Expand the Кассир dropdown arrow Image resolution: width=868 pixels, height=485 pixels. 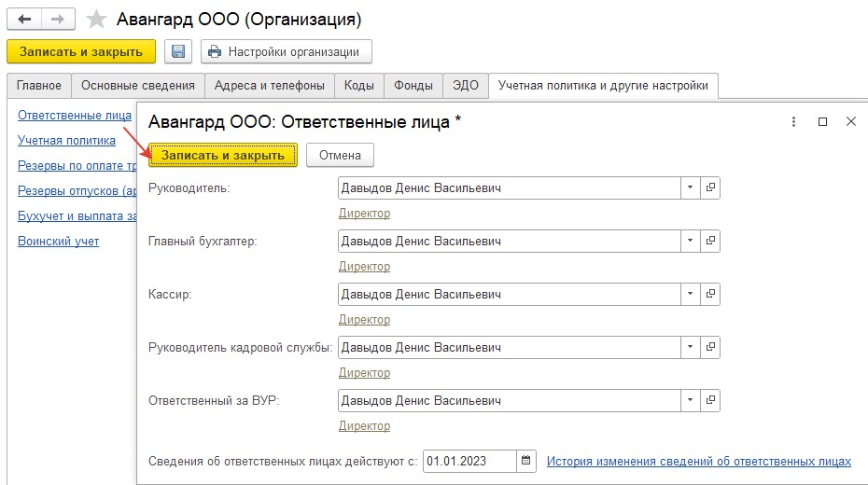click(691, 294)
